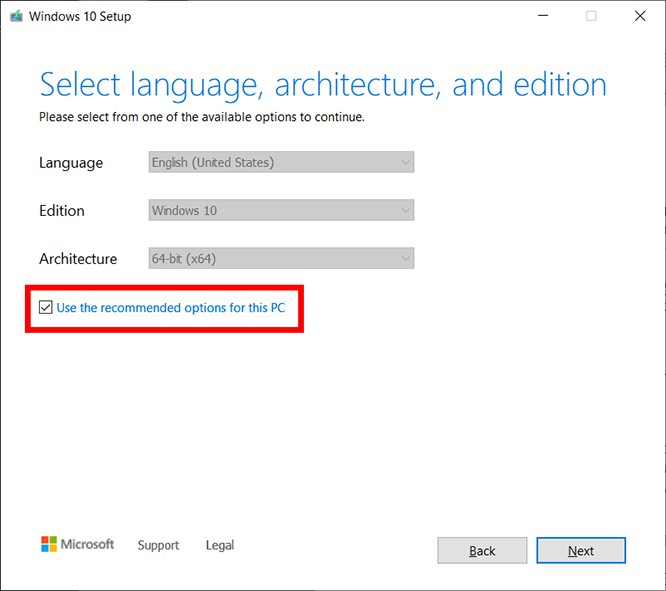Click the 'Windows 10 Setup' title text
Viewport: 666px width, 591px height.
(x=80, y=16)
